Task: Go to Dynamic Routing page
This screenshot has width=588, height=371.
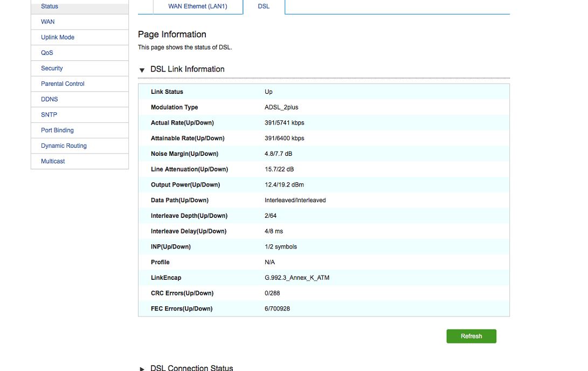Action: pyautogui.click(x=64, y=146)
